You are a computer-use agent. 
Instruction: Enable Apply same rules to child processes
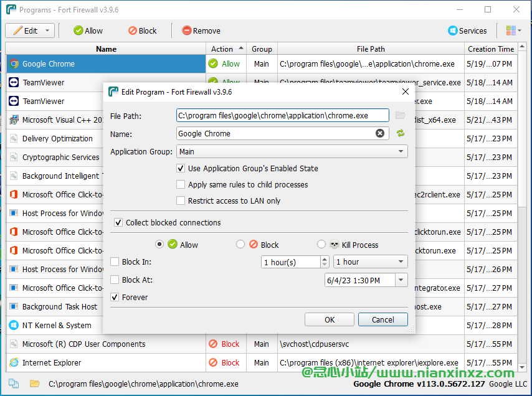[x=181, y=184]
